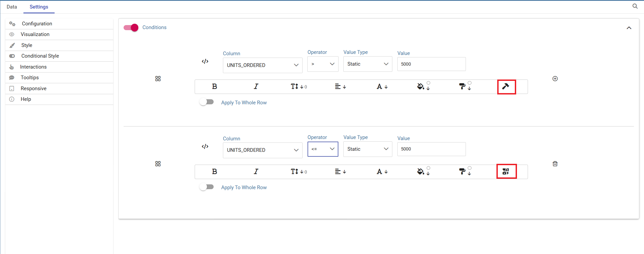Click the icon picker in second condition
Viewport: 644px width, 254px height.
tap(506, 171)
